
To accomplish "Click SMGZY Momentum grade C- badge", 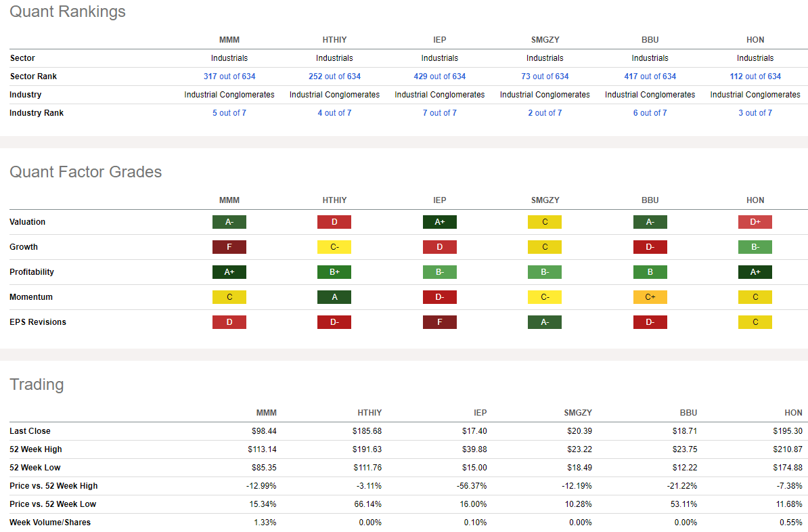I will (x=545, y=297).
